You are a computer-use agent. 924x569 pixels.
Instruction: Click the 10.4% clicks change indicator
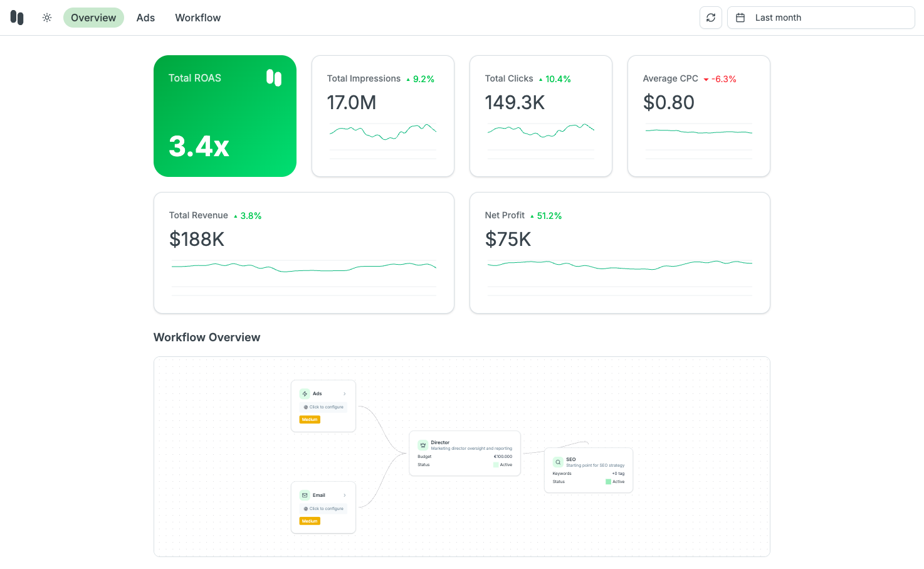555,79
